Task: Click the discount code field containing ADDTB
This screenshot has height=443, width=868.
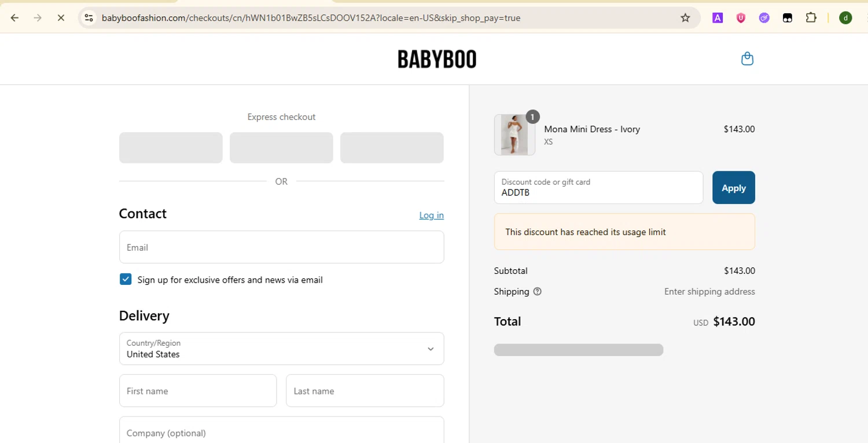Action: (598, 188)
